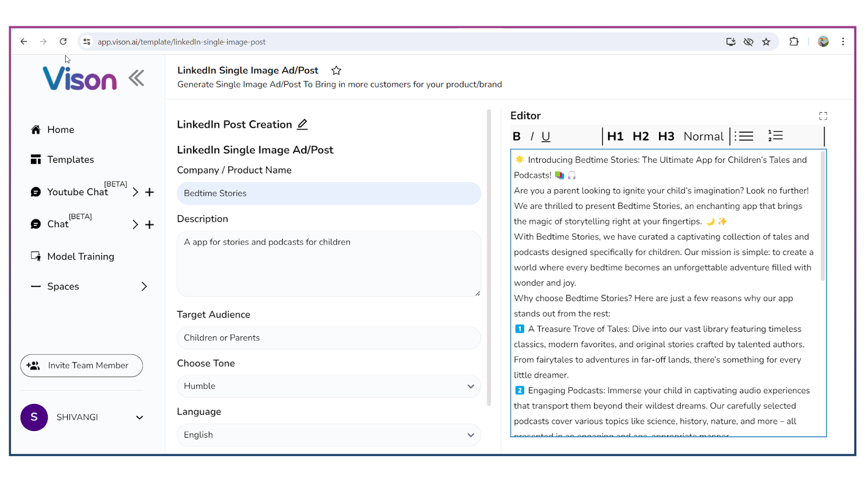
Task: Expand the Chat chevron
Action: (x=135, y=224)
